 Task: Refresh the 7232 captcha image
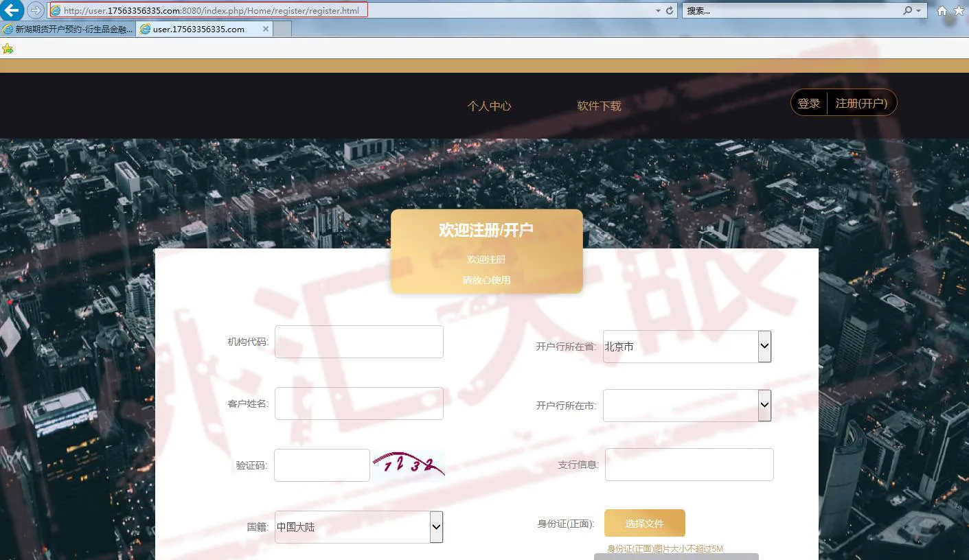409,465
